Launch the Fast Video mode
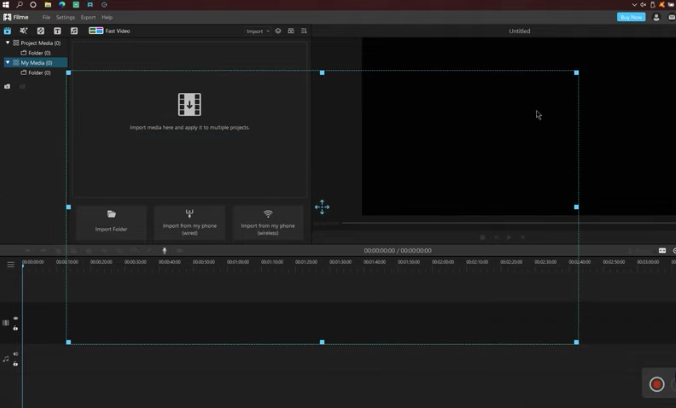 [109, 31]
